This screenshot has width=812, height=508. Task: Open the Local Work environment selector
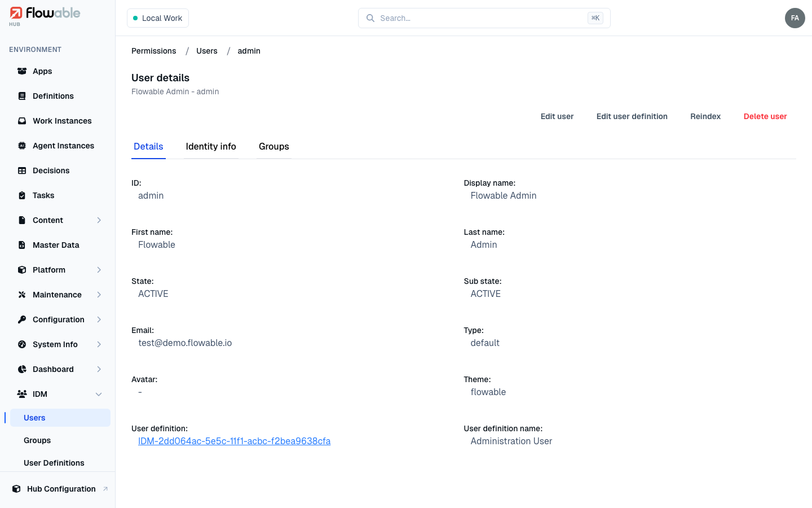[x=158, y=18]
